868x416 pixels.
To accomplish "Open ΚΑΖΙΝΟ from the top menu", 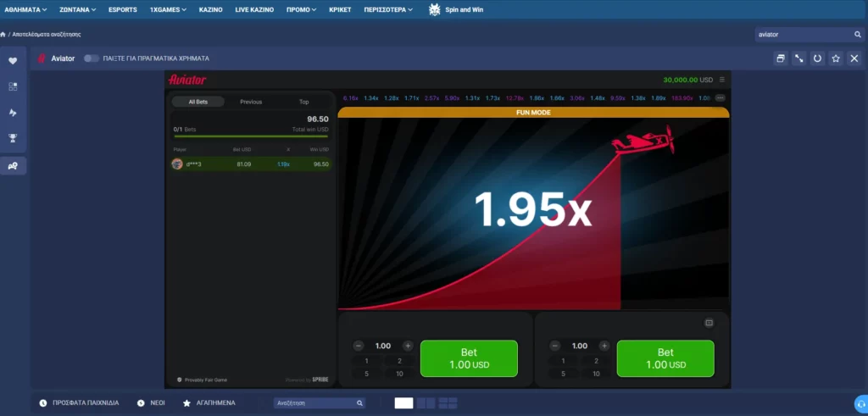I will (x=210, y=9).
